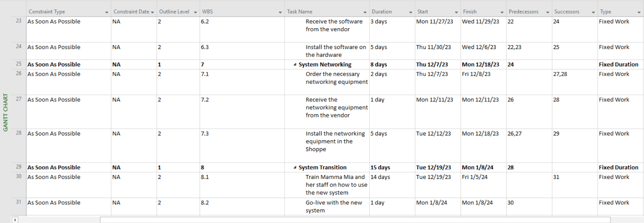Viewport: 644px width, 223px height.
Task: Open the Constraint Date column filter dropdown
Action: pos(152,11)
